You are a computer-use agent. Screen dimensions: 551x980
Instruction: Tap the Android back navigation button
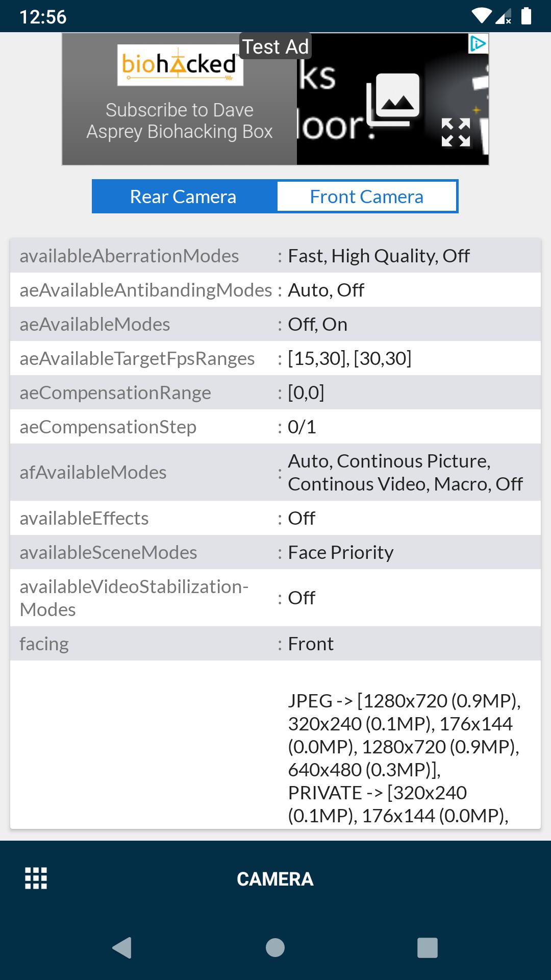click(x=122, y=948)
